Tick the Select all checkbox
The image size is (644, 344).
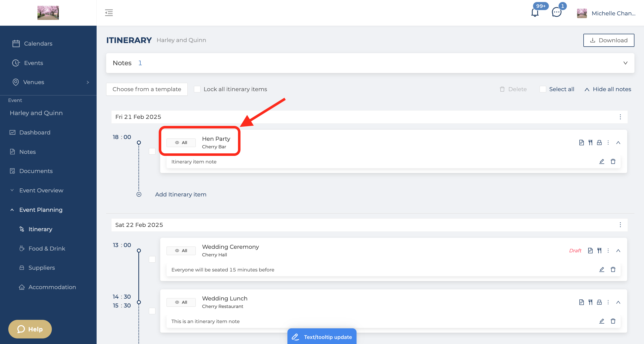point(543,89)
